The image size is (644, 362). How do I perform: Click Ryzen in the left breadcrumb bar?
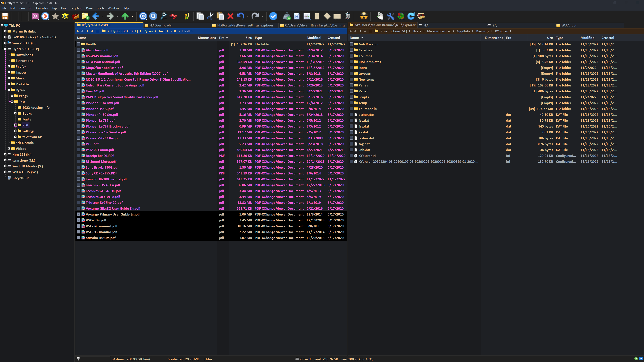pyautogui.click(x=148, y=31)
